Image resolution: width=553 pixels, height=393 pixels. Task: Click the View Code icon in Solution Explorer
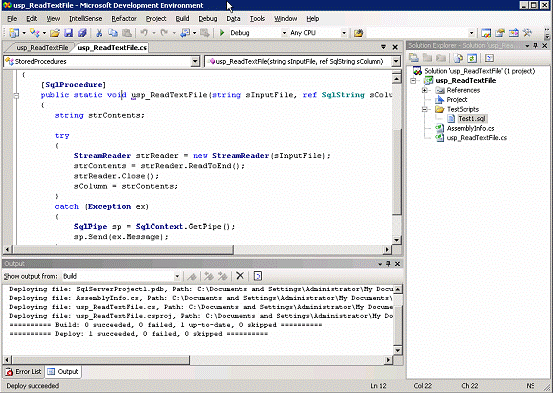coord(489,58)
